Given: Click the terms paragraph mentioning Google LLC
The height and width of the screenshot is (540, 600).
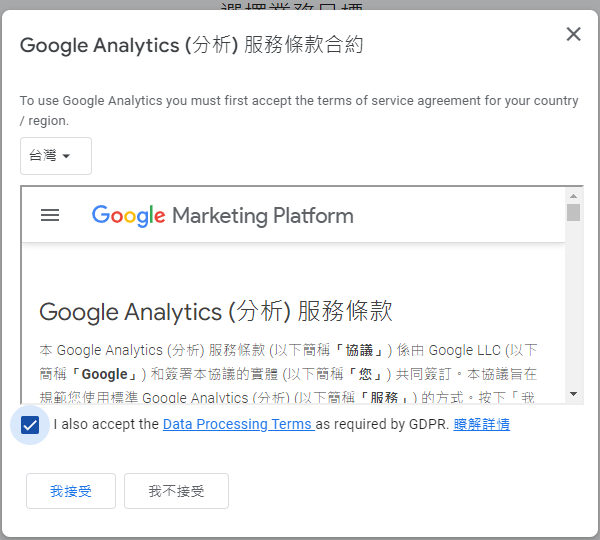Looking at the screenshot, I should (x=289, y=374).
